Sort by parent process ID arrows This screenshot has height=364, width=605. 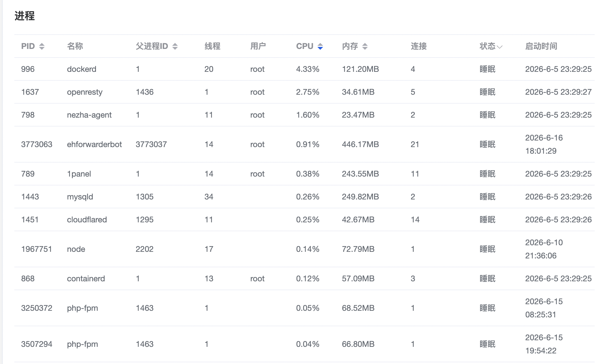pyautogui.click(x=175, y=46)
